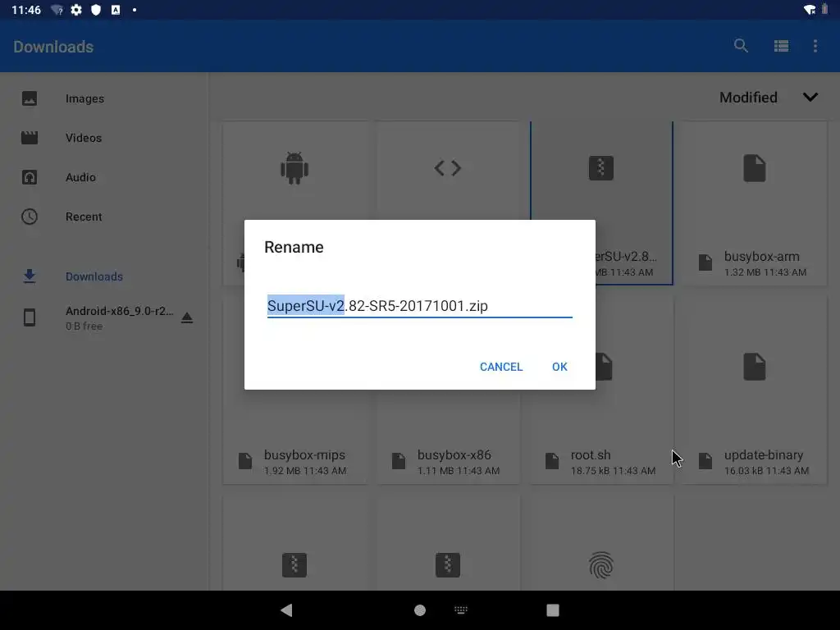Click the Audio headphones icon
Screen dimensions: 840x630
pyautogui.click(x=30, y=177)
